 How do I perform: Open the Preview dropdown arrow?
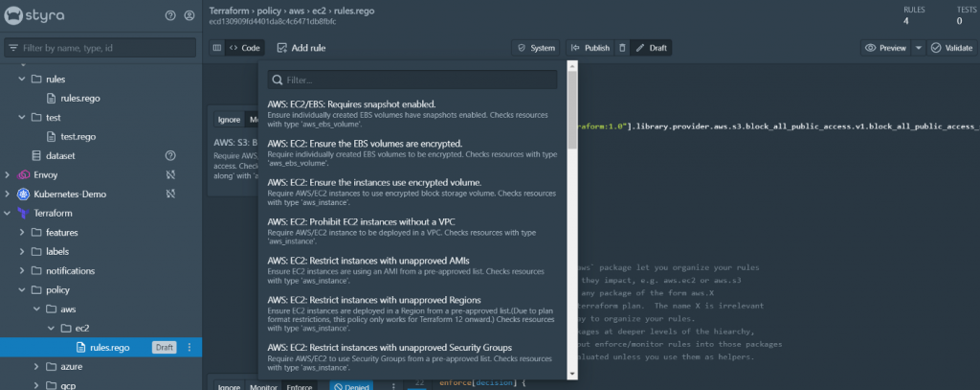[x=918, y=48]
